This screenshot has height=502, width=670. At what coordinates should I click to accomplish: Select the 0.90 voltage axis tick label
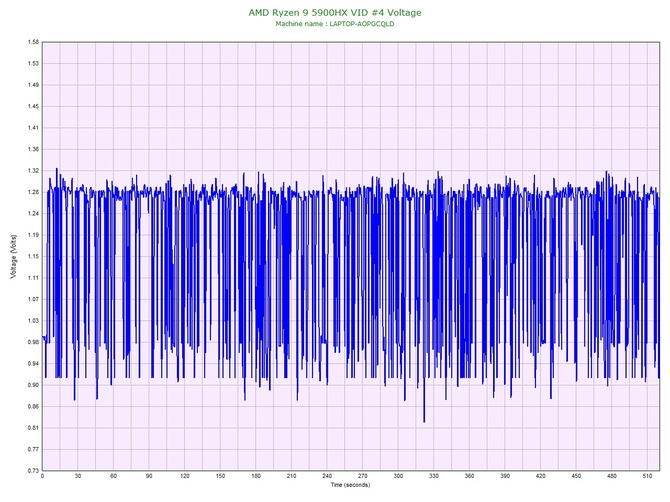(33, 385)
